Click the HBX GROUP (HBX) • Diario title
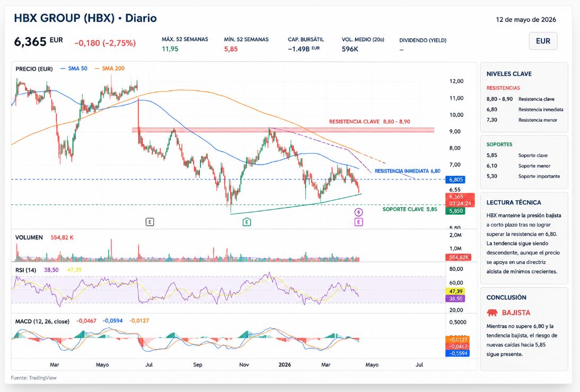 pos(85,18)
